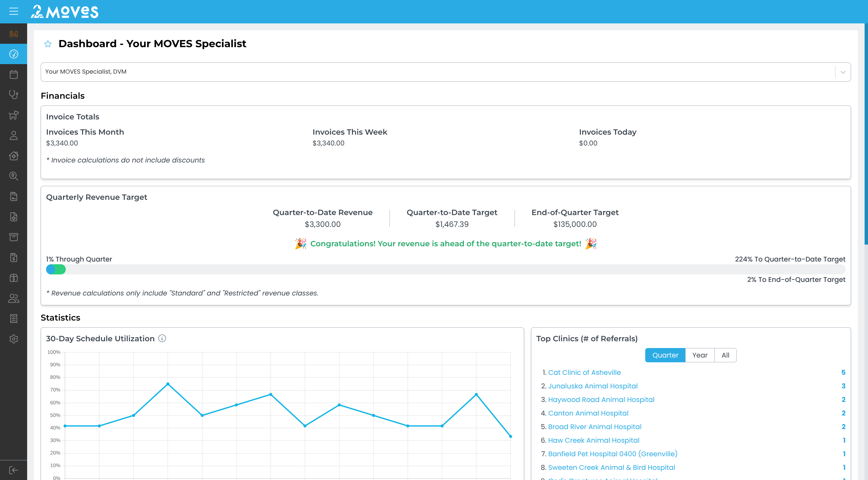Select Quarter referral range
The width and height of the screenshot is (868, 480).
pyautogui.click(x=665, y=355)
